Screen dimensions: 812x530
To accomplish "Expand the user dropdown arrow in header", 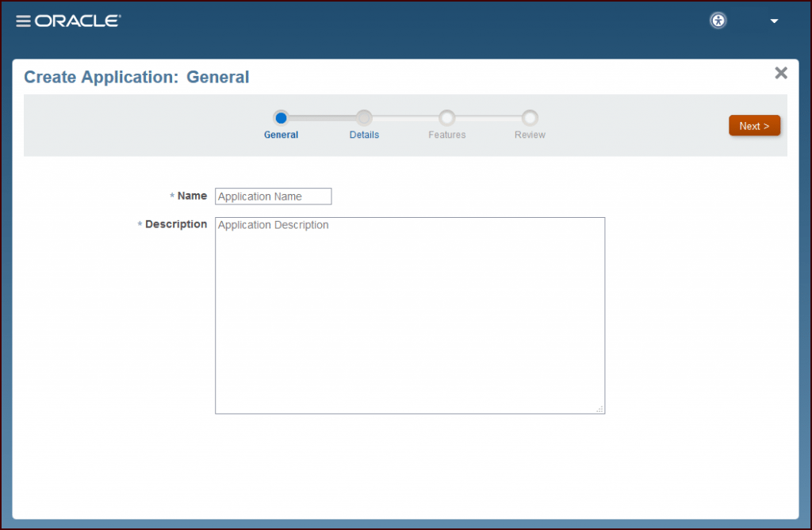I will click(774, 21).
